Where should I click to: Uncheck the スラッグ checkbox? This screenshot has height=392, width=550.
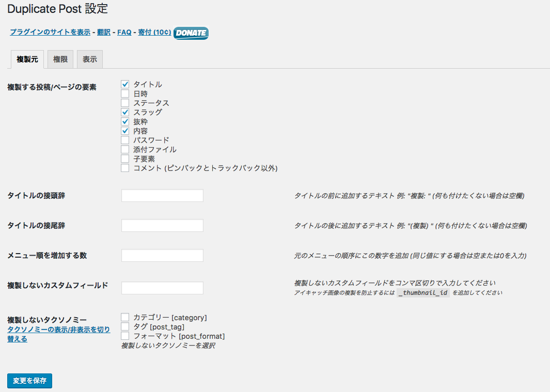(x=125, y=112)
